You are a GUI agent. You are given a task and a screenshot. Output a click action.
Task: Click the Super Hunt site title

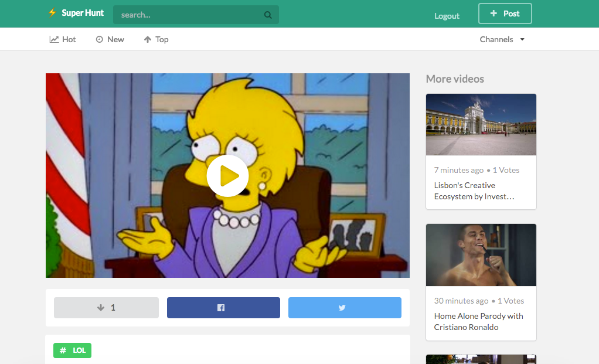[83, 13]
